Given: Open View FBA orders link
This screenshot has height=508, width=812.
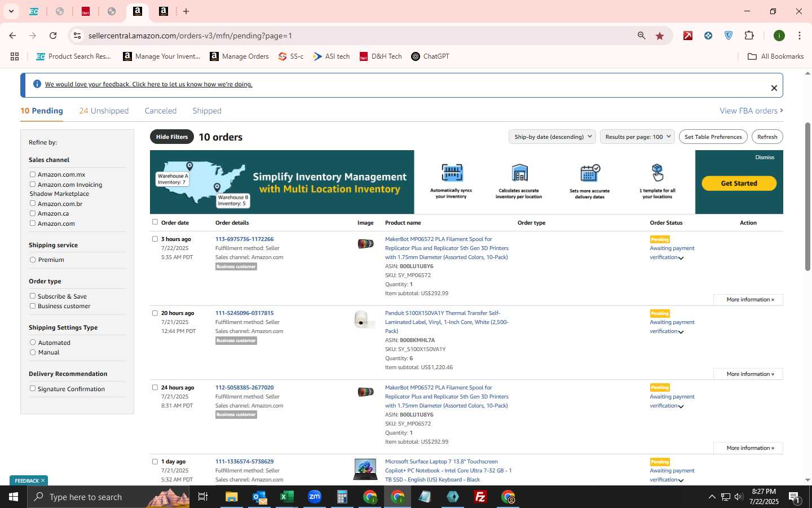Looking at the screenshot, I should [751, 111].
